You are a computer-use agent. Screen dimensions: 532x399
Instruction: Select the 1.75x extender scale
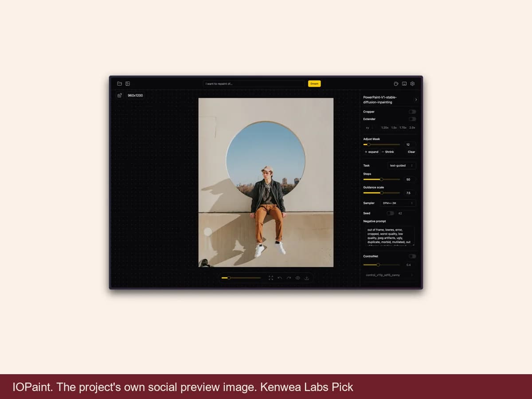click(403, 128)
